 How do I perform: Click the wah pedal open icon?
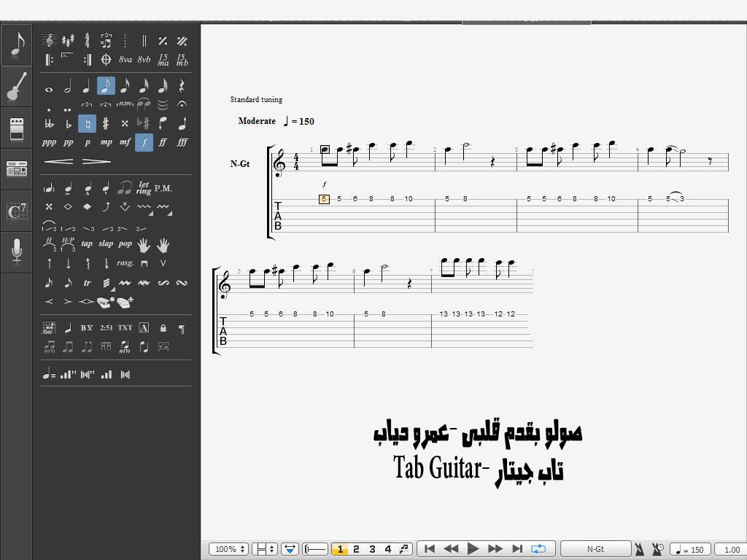105,302
